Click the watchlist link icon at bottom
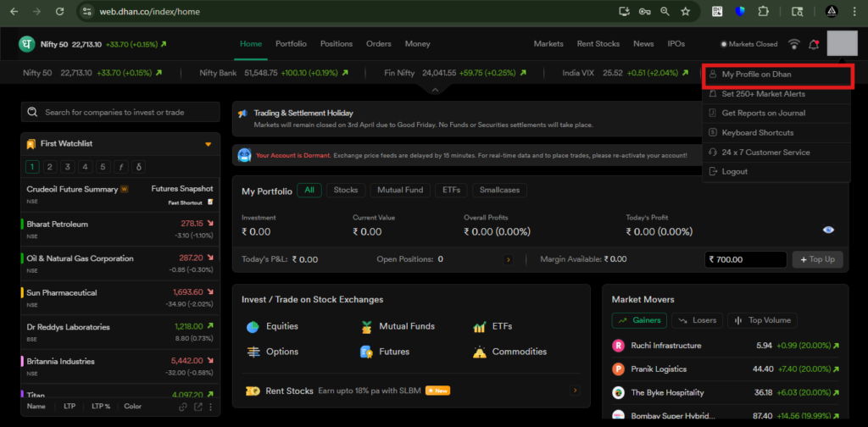This screenshot has height=427, width=868. [182, 407]
